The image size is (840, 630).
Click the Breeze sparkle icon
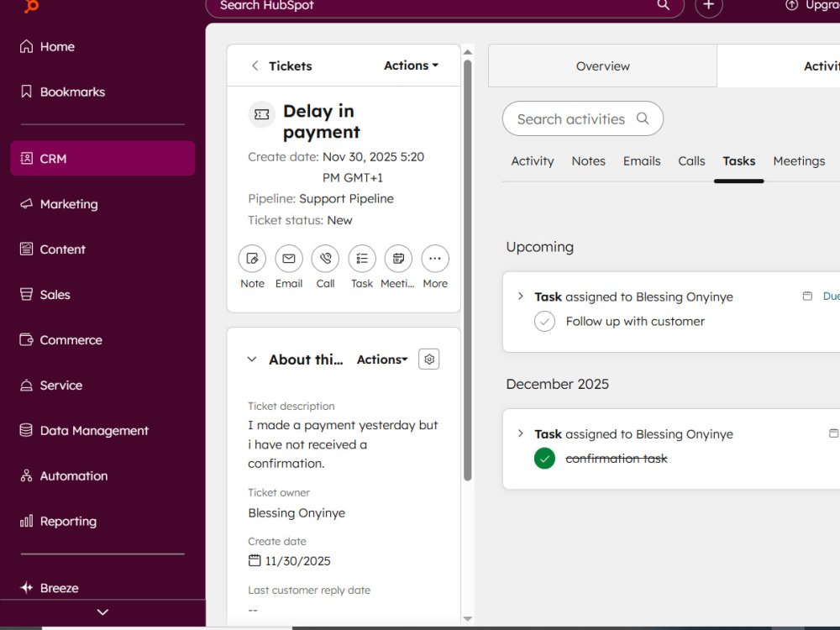click(x=26, y=588)
